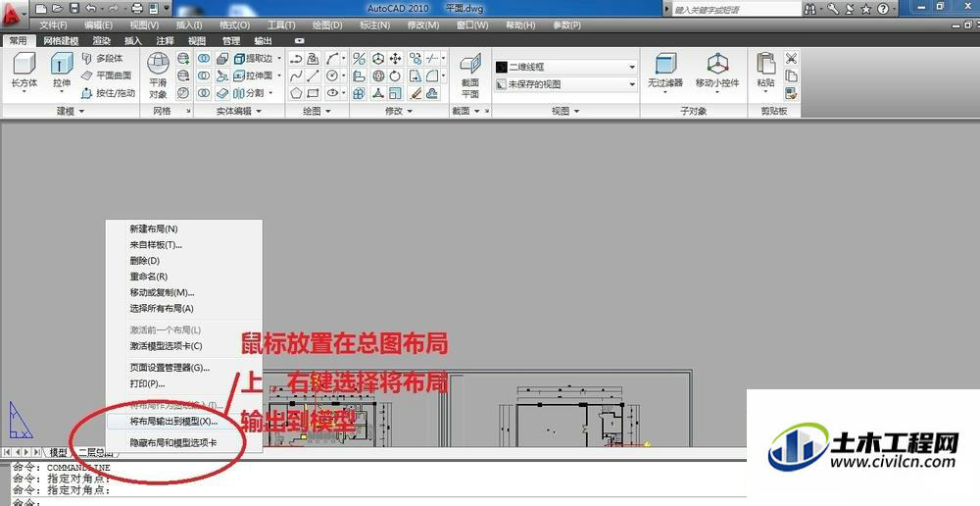Open the quick access toolbar customize arrow
980x506 pixels.
pos(167,9)
